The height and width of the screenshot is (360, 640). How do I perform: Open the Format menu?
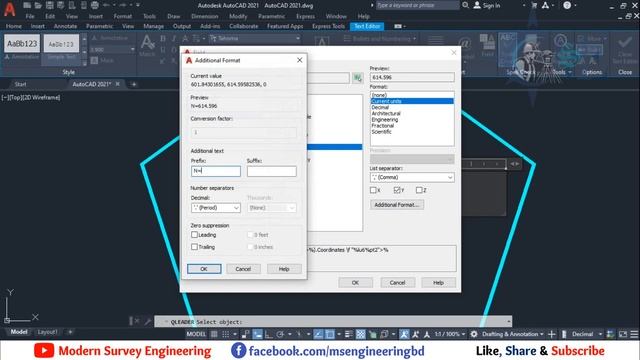coord(122,16)
